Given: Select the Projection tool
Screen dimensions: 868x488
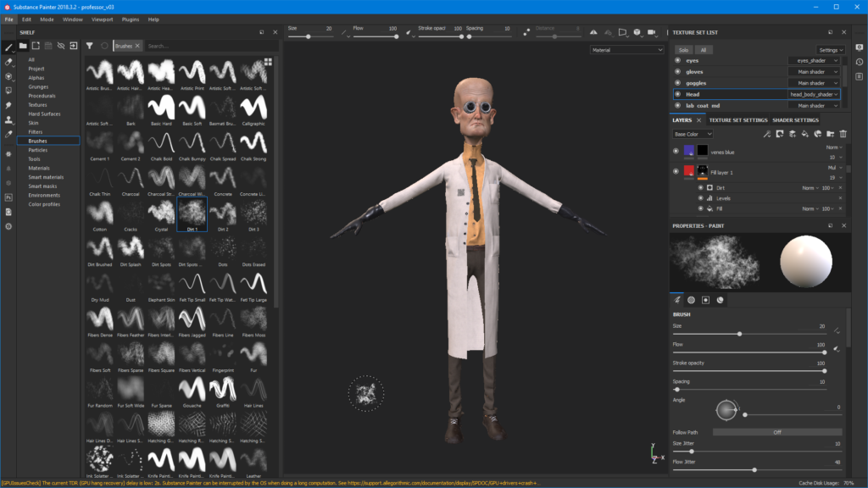Looking at the screenshot, I should point(8,76).
